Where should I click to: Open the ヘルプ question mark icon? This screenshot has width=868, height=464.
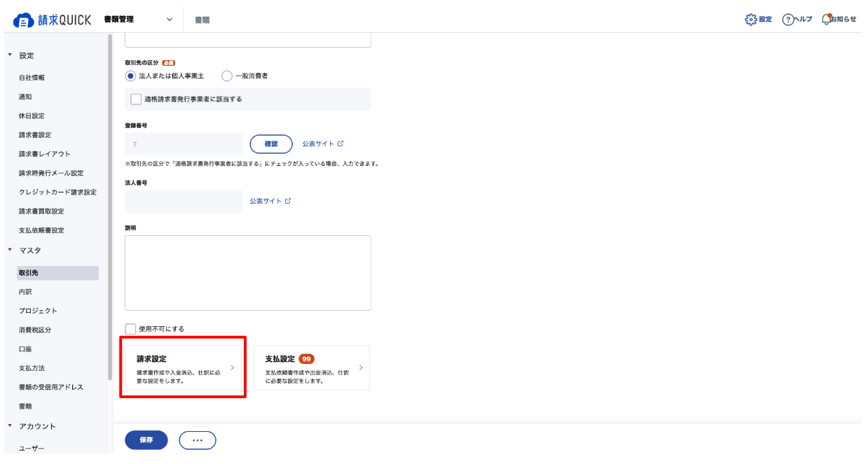point(787,19)
